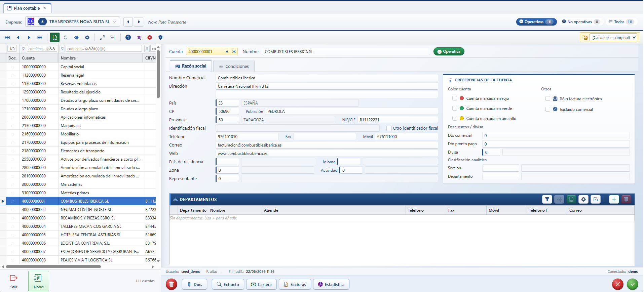Click the asterisk button beside Cuenta field
644x292 pixels.
[234, 51]
